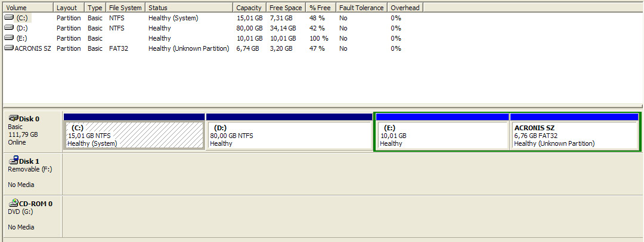Click the 80,00 GB capacity cell in list

click(249, 28)
